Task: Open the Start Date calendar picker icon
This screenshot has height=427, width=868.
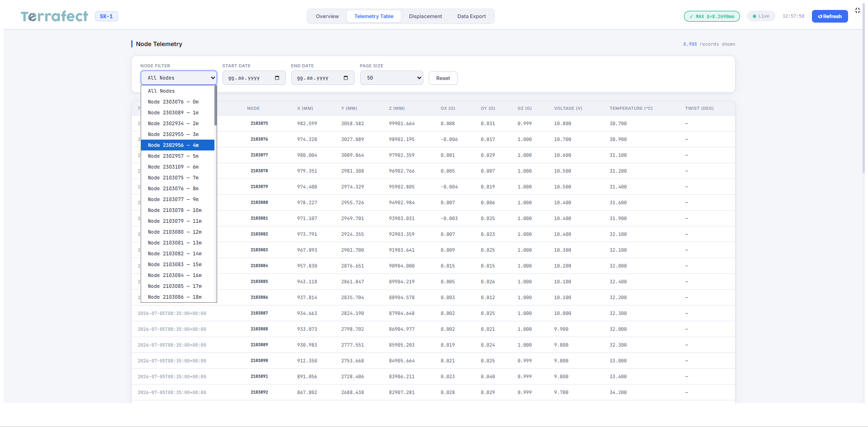Action: (277, 78)
